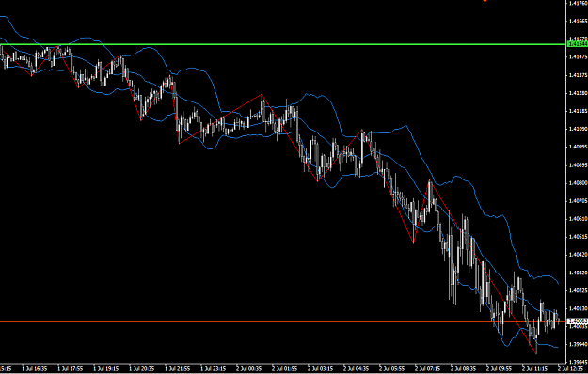The width and height of the screenshot is (588, 374).
Task: Click the 1.40705 price axis label
Action: pos(579,201)
